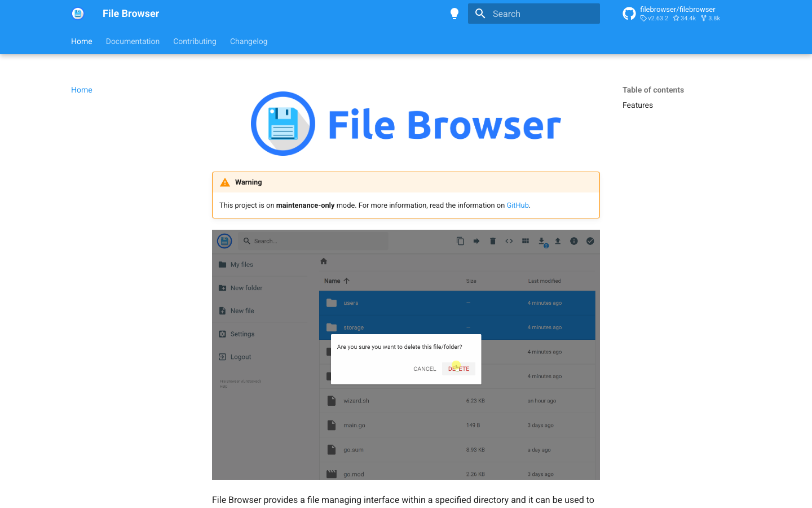The image size is (812, 508).
Task: Select the New folder icon in the sidebar
Action: pyautogui.click(x=222, y=287)
